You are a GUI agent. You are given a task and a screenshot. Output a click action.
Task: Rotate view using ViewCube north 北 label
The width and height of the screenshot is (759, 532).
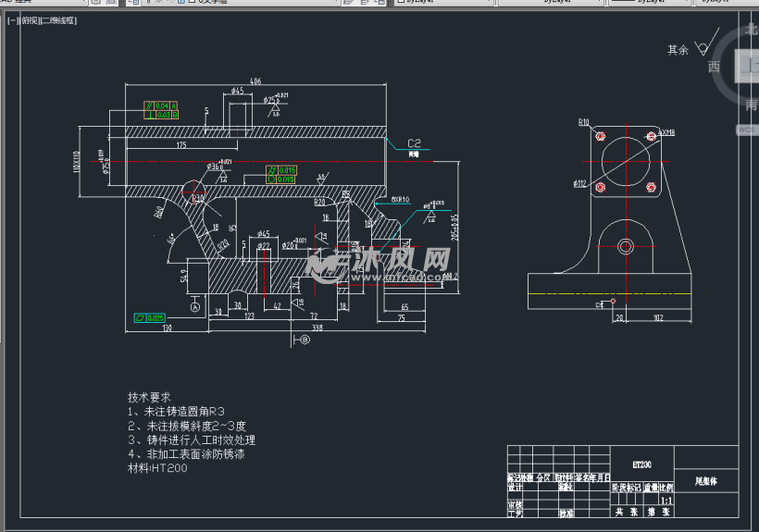click(x=750, y=29)
